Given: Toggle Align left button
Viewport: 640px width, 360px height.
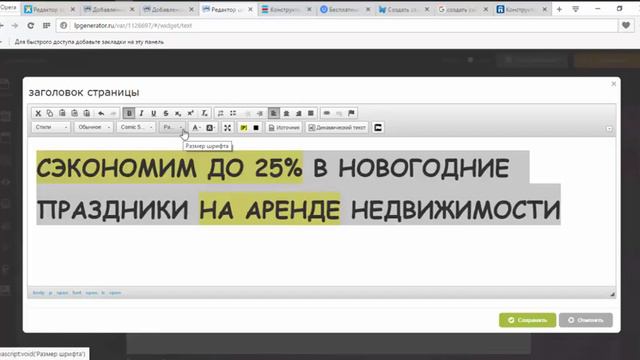Looking at the screenshot, I should 273,113.
